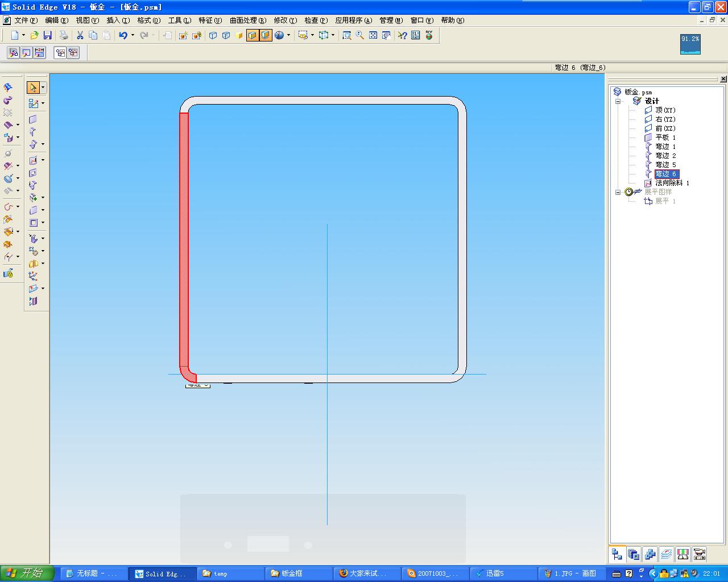The width and height of the screenshot is (728, 582).
Task: Open the dropdown beside the Contour Flange tool
Action: point(43,144)
